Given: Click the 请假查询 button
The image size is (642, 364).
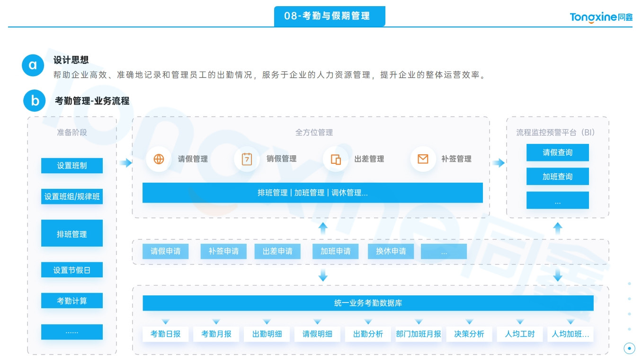Looking at the screenshot, I should tap(557, 152).
